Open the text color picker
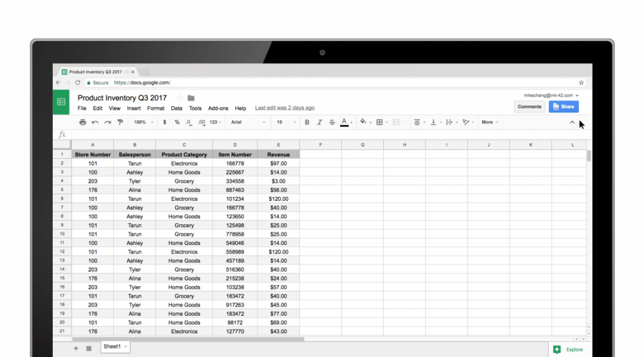Screen dimensions: 644x357 345,122
